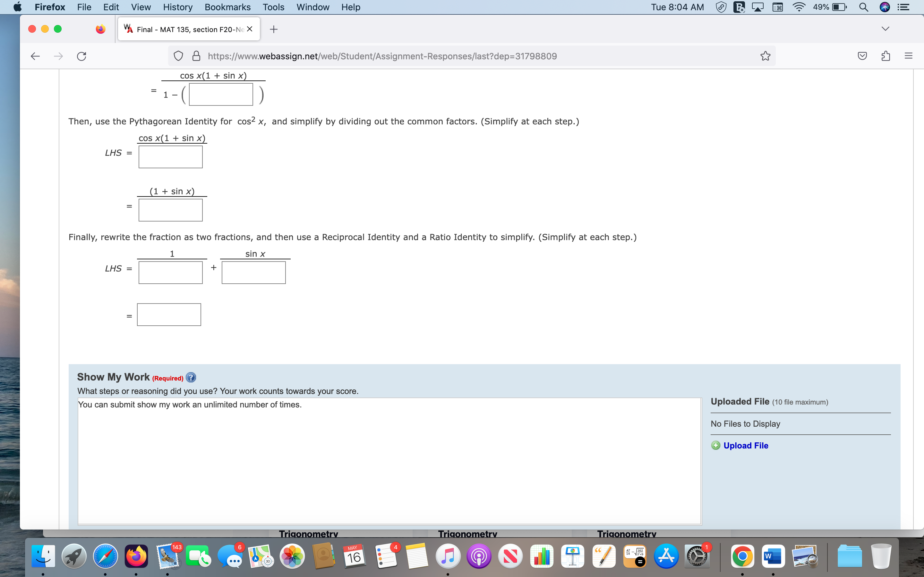Click the tracking protection shield in address bar
The image size is (924, 577).
click(178, 56)
